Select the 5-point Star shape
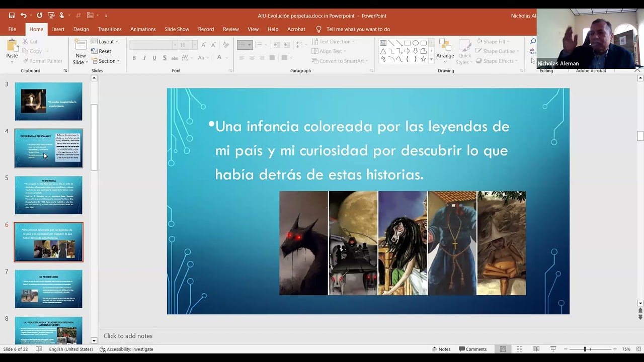The height and width of the screenshot is (362, 644). click(423, 59)
